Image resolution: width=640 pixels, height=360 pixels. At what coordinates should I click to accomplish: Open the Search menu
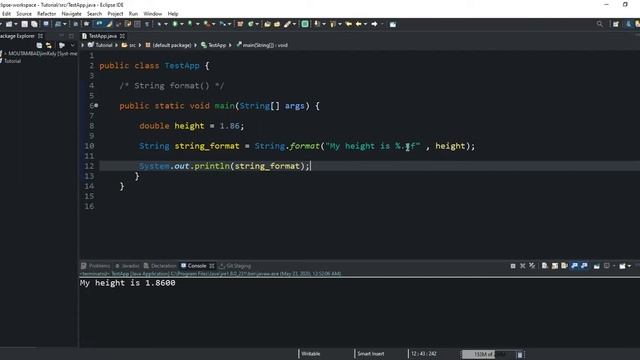click(x=94, y=14)
